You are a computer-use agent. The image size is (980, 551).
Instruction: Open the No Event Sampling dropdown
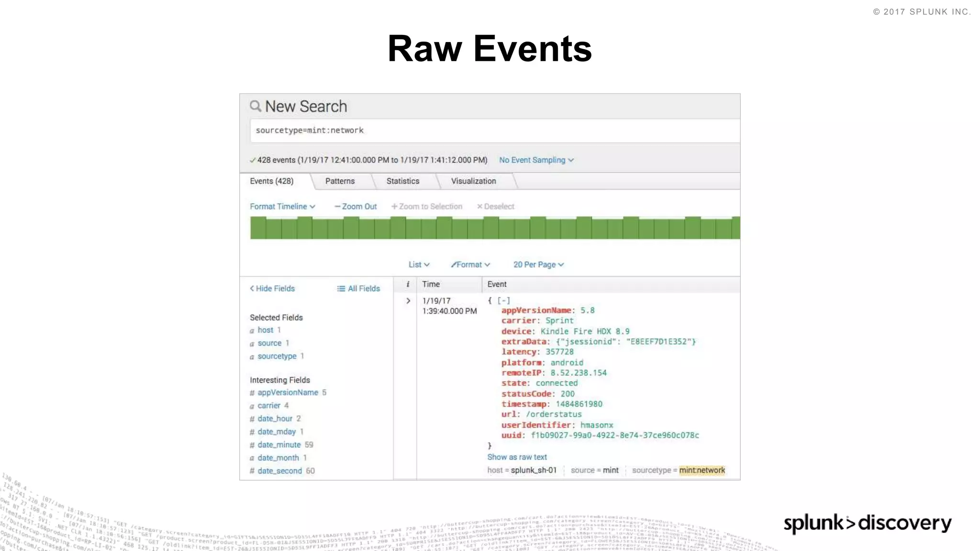pos(536,160)
